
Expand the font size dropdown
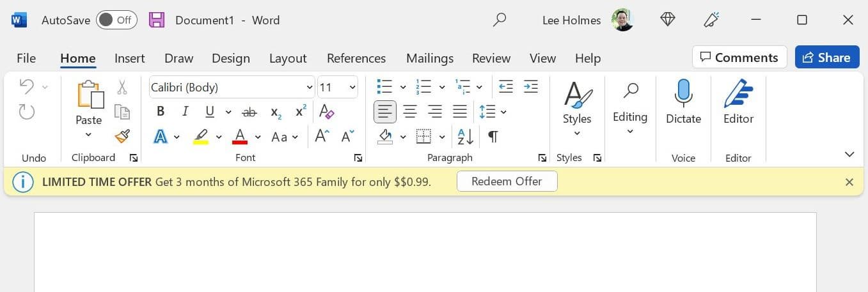(352, 88)
